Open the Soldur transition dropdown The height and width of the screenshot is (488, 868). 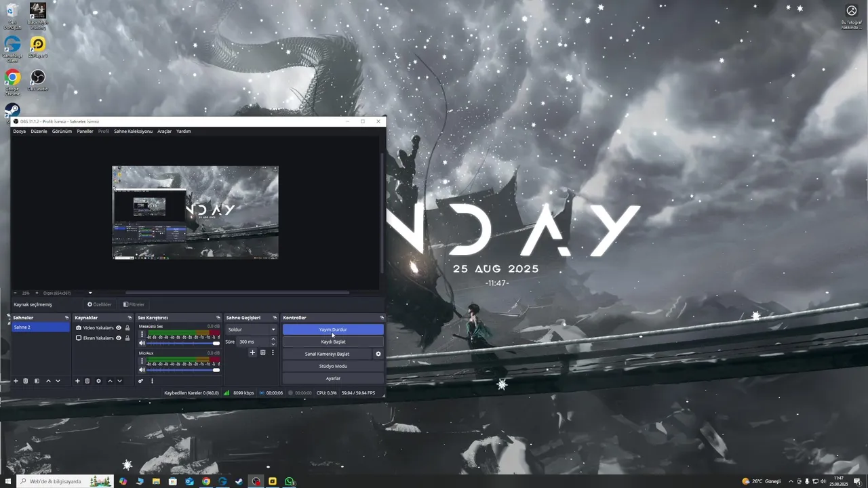pos(252,329)
